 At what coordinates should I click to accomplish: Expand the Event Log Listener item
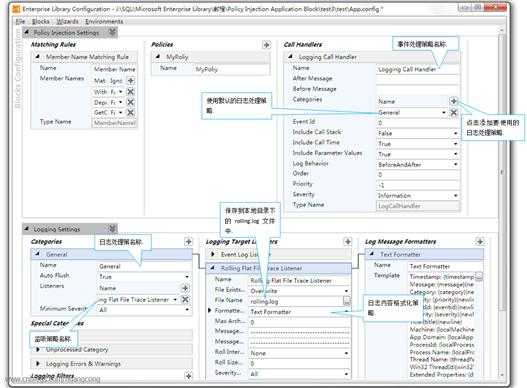[213, 254]
